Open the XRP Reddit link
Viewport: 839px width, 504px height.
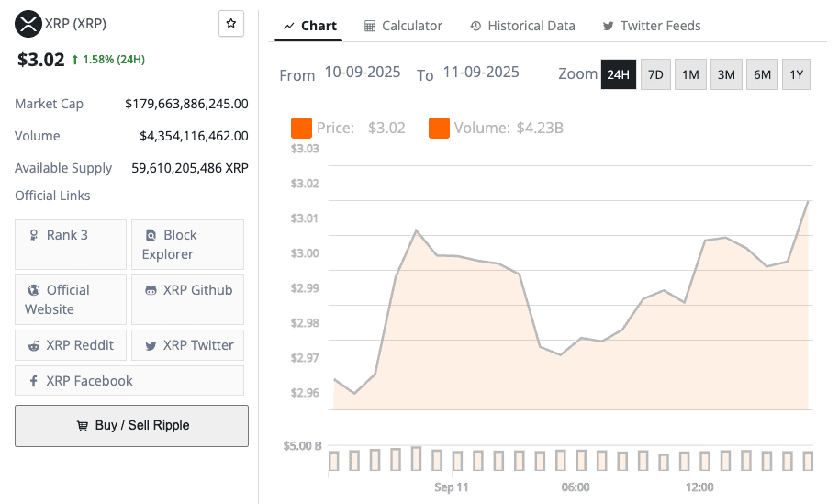point(71,345)
